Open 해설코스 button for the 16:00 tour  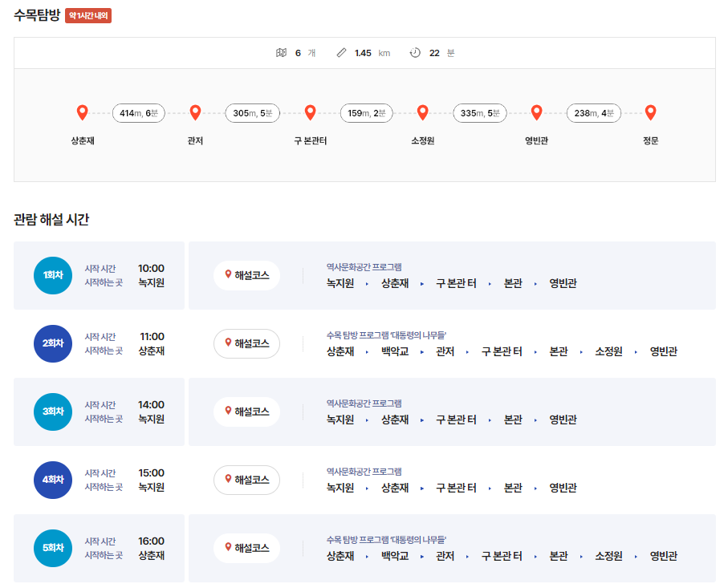click(x=246, y=548)
